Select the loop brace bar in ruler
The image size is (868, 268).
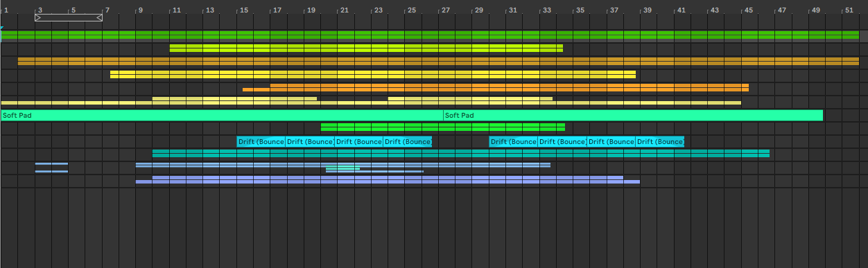pos(69,17)
